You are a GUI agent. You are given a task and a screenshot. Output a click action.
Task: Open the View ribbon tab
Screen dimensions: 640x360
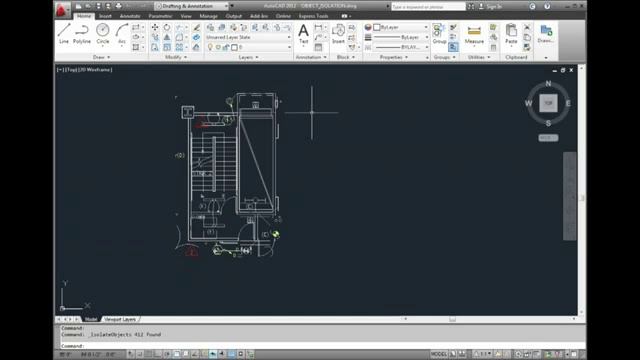[186, 16]
